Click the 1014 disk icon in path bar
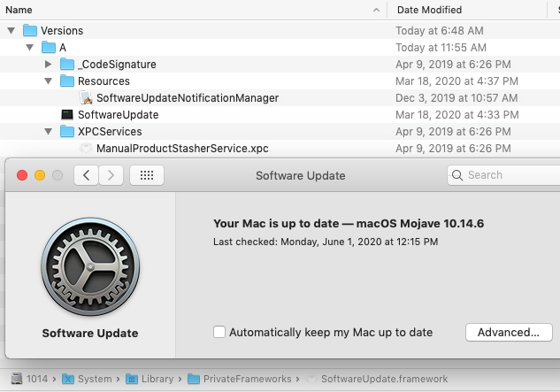The width and height of the screenshot is (560, 392). click(x=17, y=379)
